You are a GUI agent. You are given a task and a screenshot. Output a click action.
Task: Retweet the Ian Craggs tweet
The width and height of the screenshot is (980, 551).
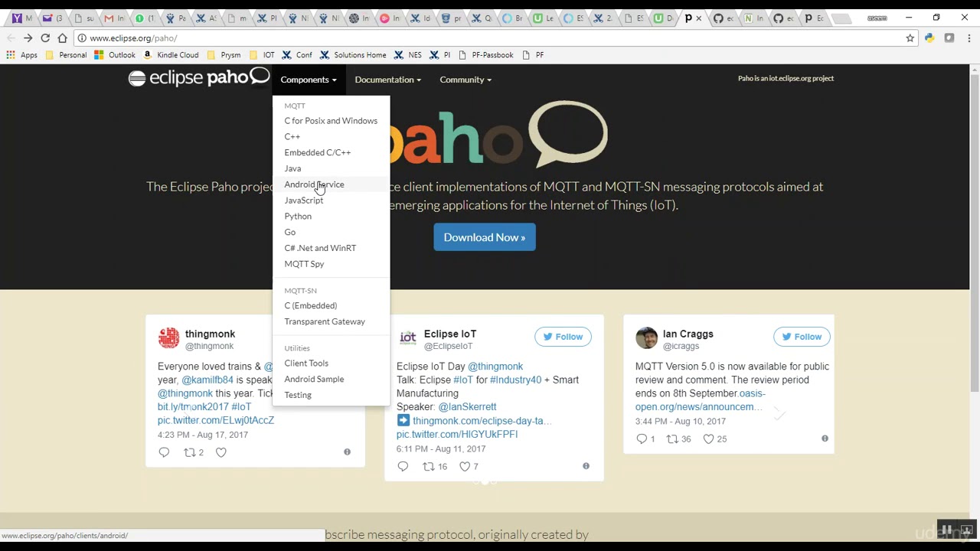678,439
